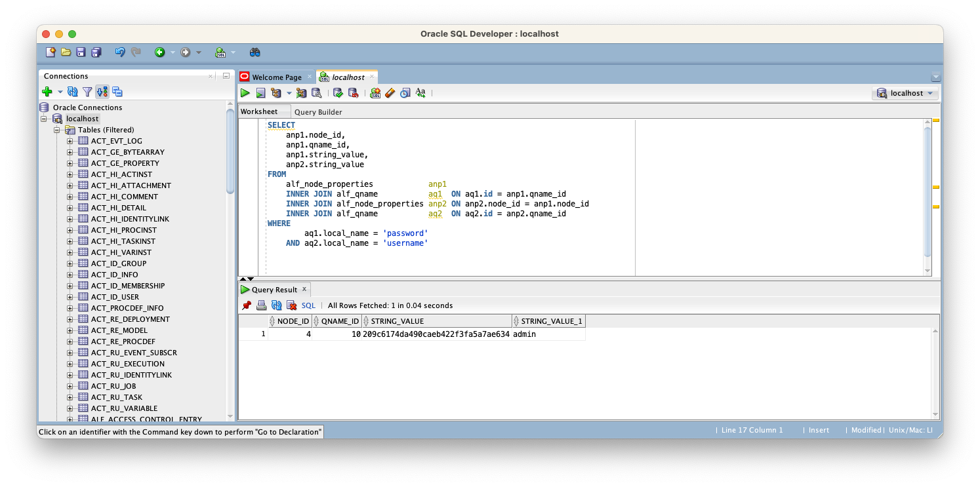Sort by the NODE_ID column header
The height and width of the screenshot is (487, 980).
pyautogui.click(x=290, y=321)
